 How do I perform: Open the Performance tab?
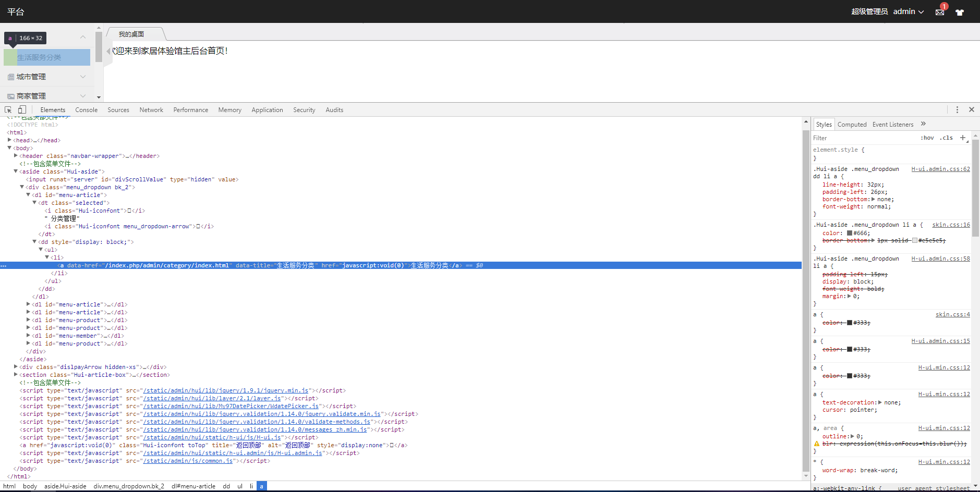click(191, 110)
